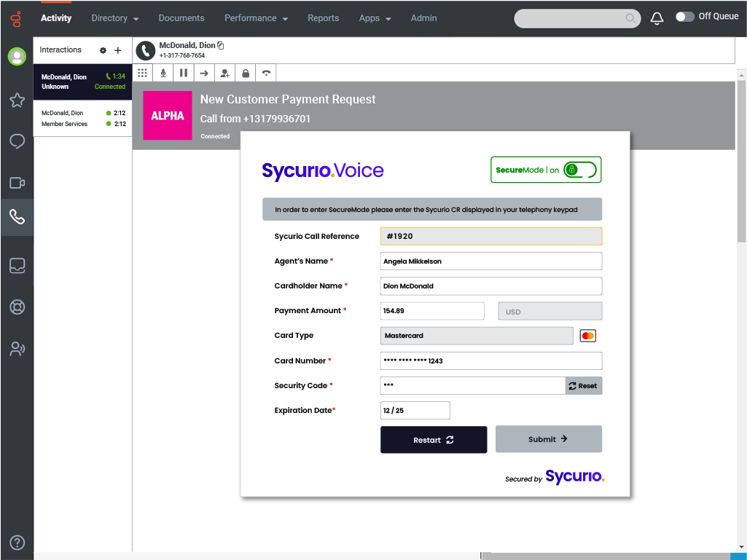Reset the Security Code entry
This screenshot has height=560, width=747.
tap(583, 386)
